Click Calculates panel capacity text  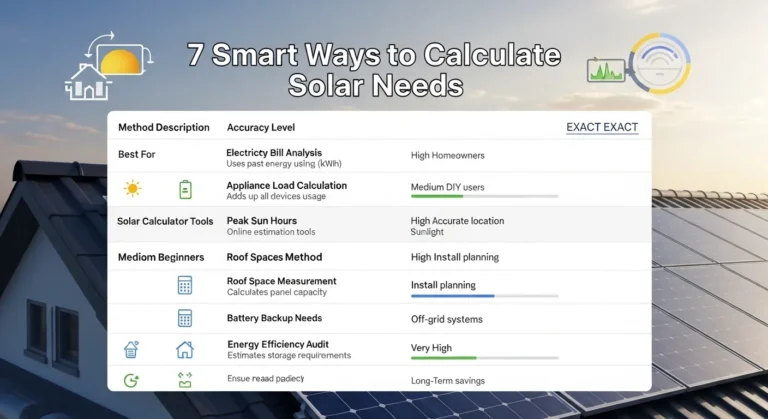tap(276, 292)
